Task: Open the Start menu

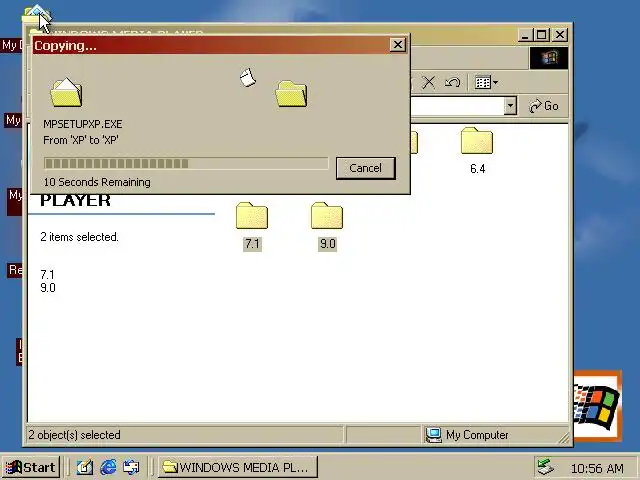Action: (31, 467)
